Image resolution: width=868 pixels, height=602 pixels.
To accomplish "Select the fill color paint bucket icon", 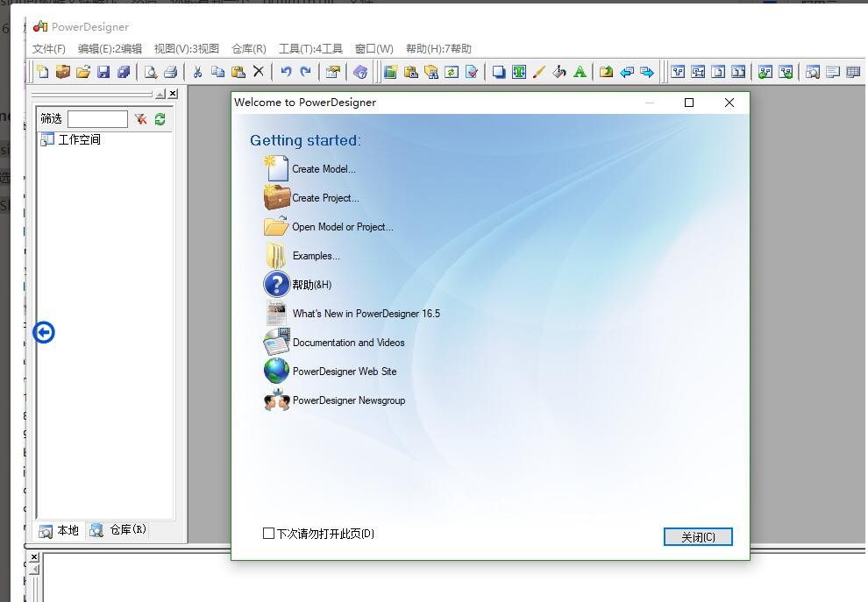I will [559, 72].
